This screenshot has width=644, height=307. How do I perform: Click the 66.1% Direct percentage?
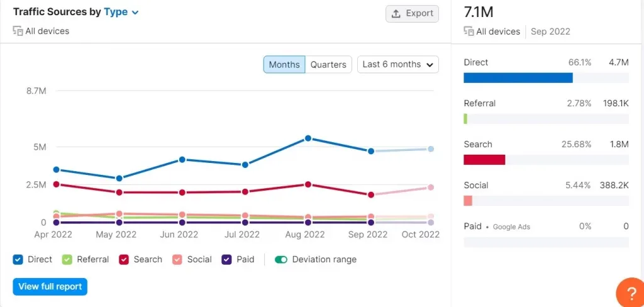(x=580, y=62)
